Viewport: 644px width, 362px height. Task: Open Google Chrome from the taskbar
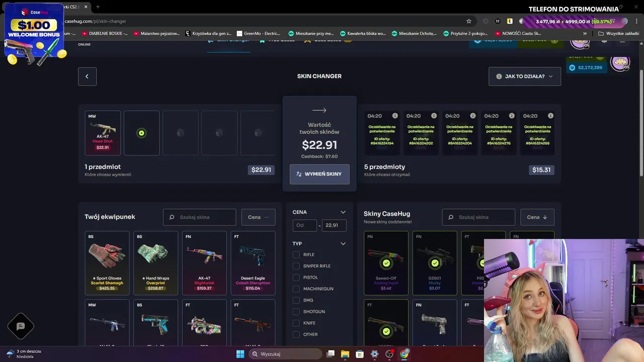coord(405,354)
